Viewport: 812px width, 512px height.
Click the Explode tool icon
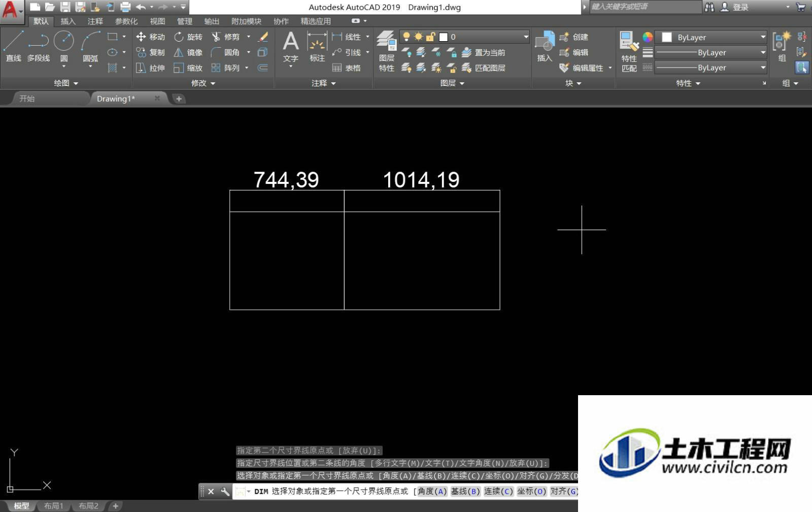point(262,52)
